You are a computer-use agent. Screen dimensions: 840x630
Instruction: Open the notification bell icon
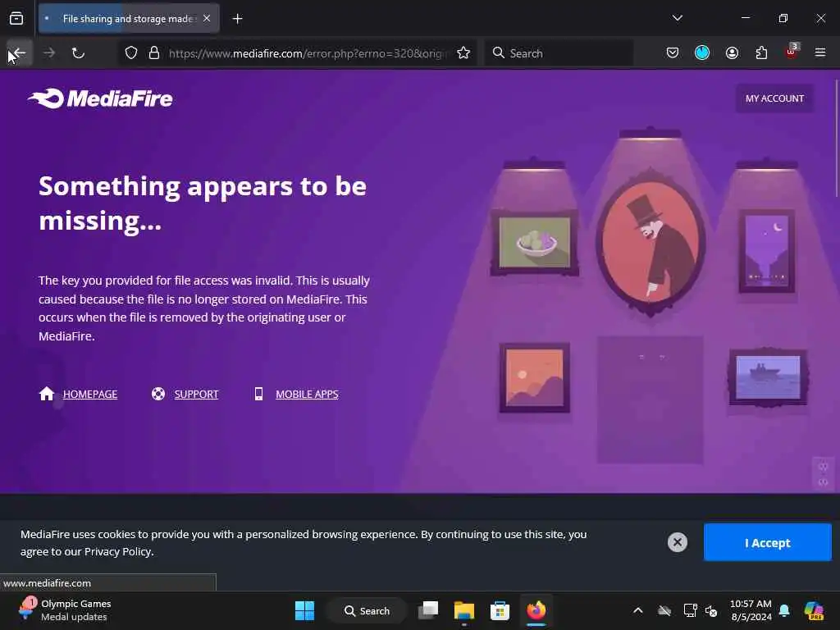[x=784, y=610]
